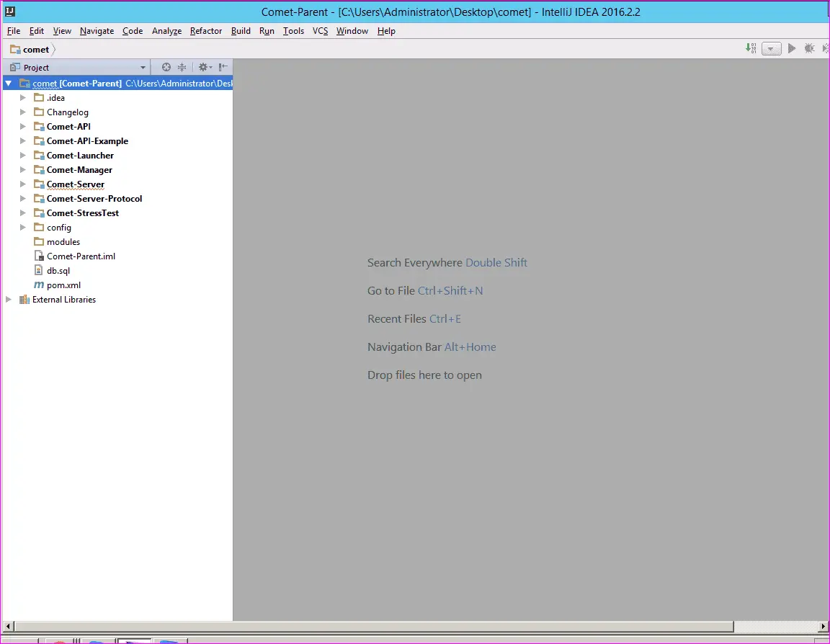
Task: Open the Analyze menu
Action: (166, 31)
